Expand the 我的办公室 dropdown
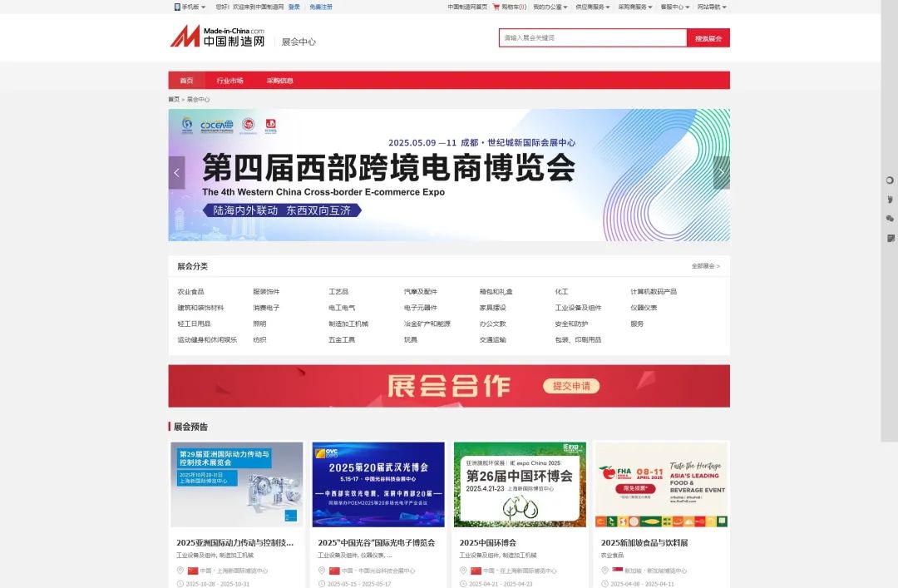 point(550,7)
